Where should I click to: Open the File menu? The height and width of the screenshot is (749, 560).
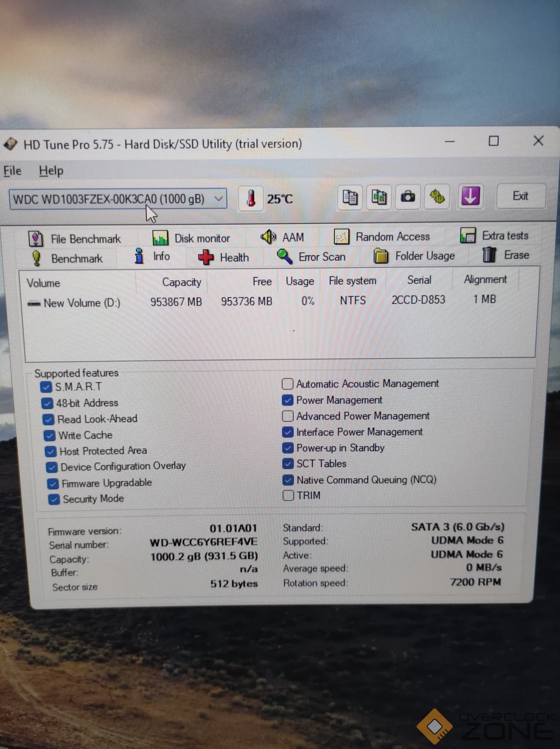pos(13,171)
